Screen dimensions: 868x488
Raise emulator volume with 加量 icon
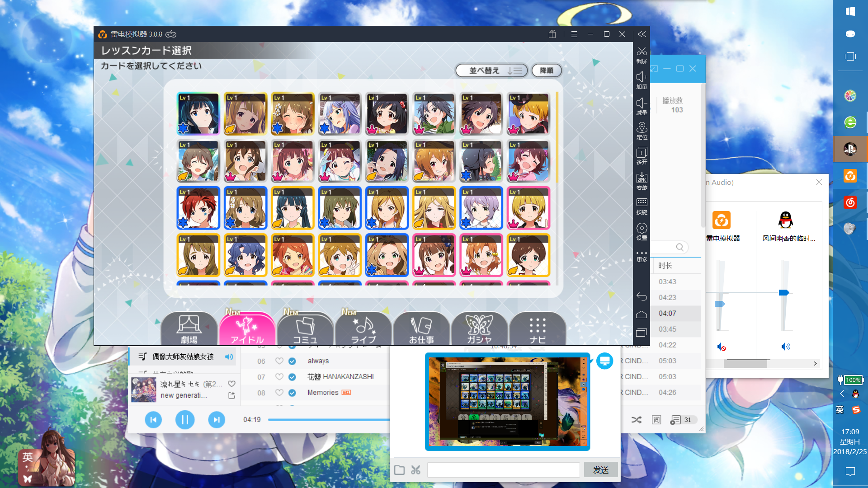642,77
